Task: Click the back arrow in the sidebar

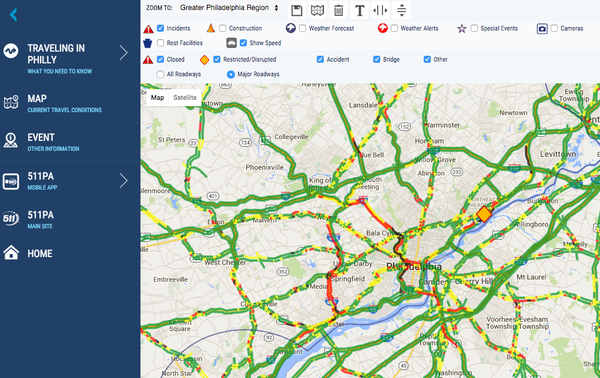Action: 13,15
